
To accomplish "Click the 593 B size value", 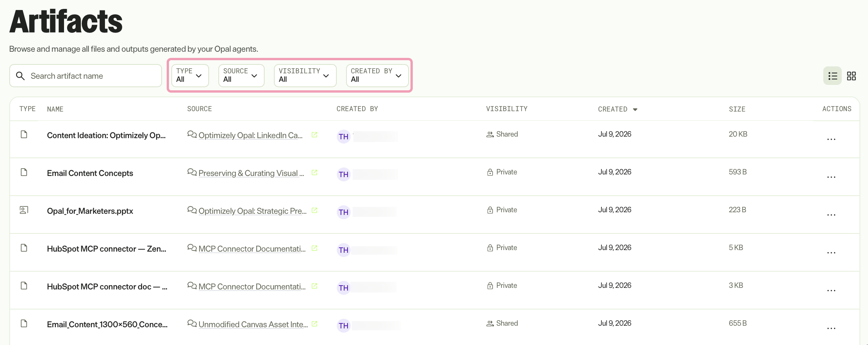I will pyautogui.click(x=738, y=172).
